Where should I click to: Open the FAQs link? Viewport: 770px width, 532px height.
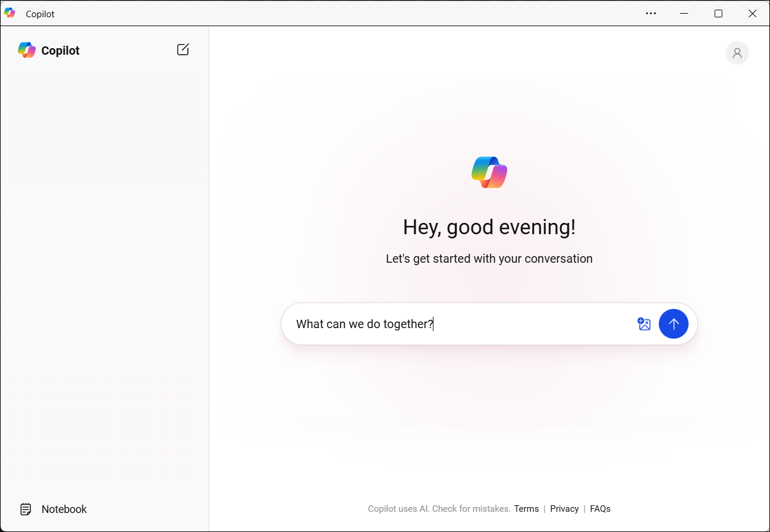tap(600, 509)
